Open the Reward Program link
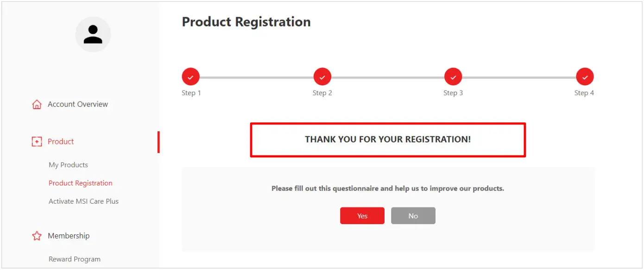Image resolution: width=644 pixels, height=270 pixels. [x=75, y=259]
